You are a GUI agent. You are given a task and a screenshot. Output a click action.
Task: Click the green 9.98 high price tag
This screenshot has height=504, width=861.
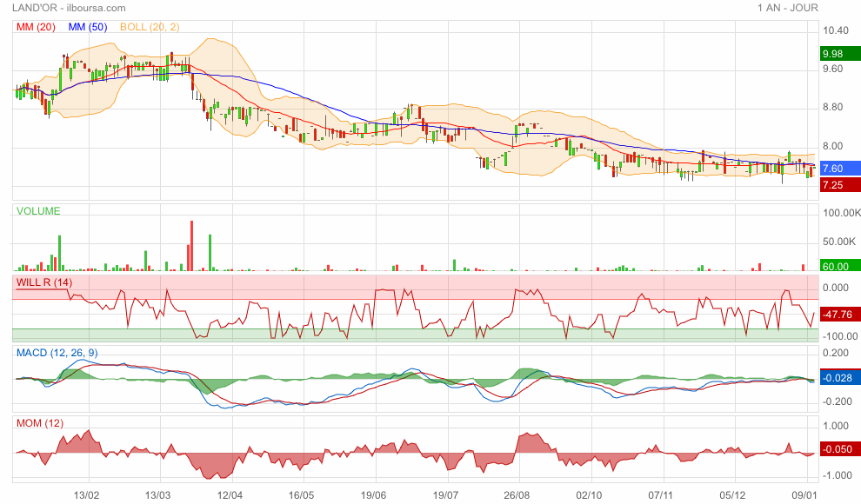point(840,54)
